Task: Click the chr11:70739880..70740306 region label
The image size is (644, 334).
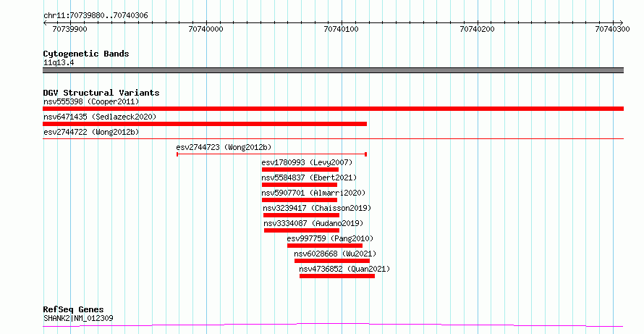Action: 96,16
